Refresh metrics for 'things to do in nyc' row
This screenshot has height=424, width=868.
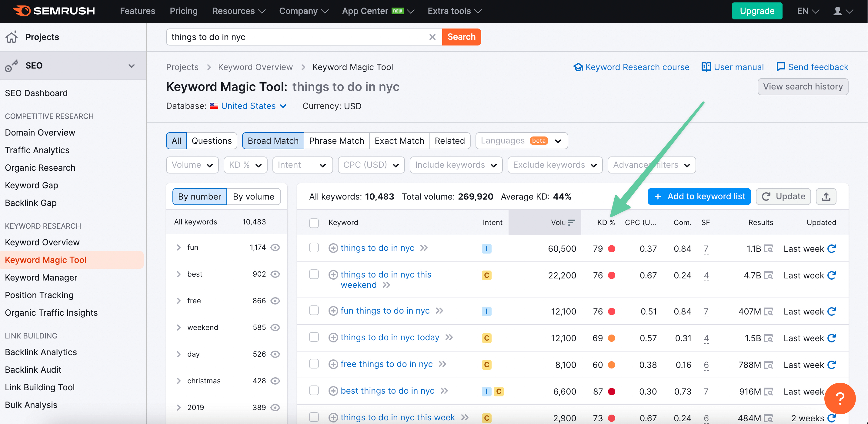click(832, 249)
